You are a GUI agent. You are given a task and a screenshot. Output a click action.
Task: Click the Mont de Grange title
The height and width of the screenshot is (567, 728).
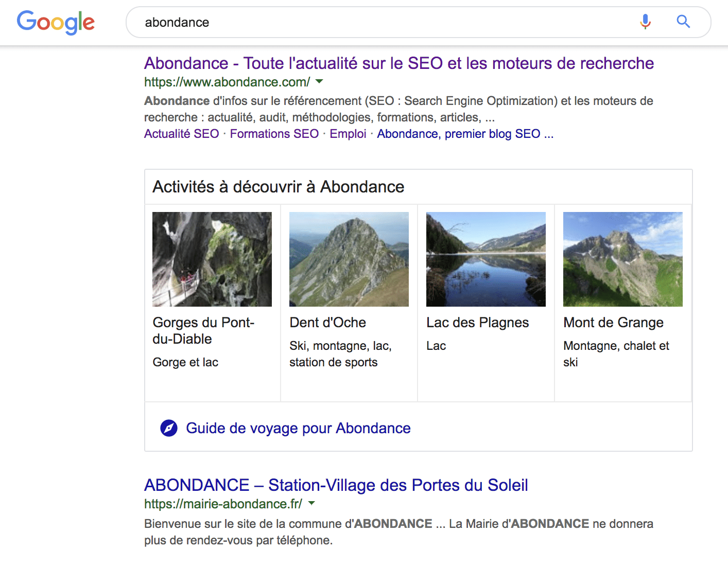[x=614, y=323]
